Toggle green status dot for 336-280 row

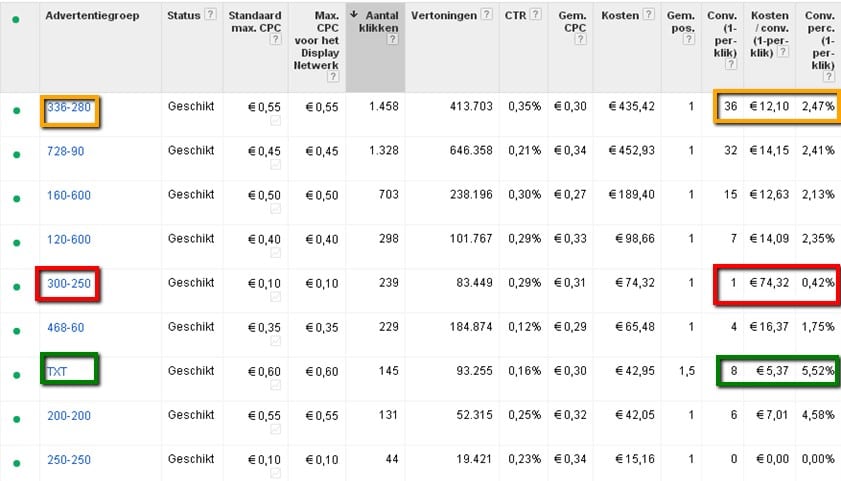(x=17, y=110)
